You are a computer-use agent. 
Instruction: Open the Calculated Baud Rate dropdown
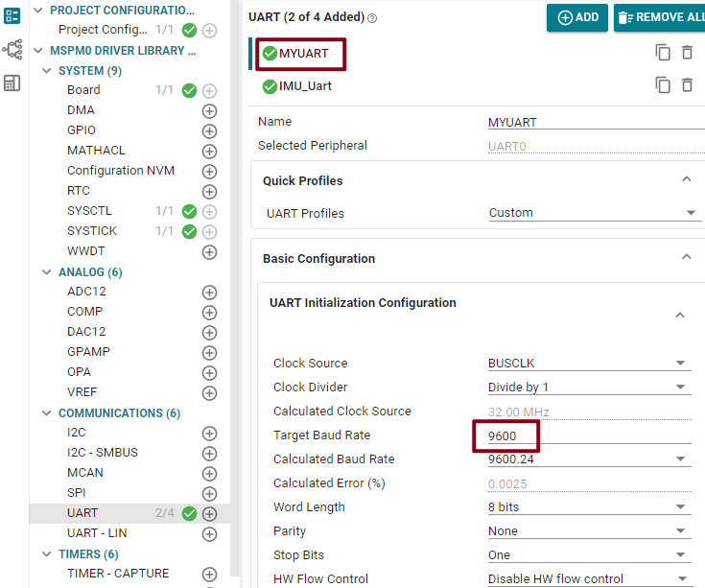pos(590,459)
